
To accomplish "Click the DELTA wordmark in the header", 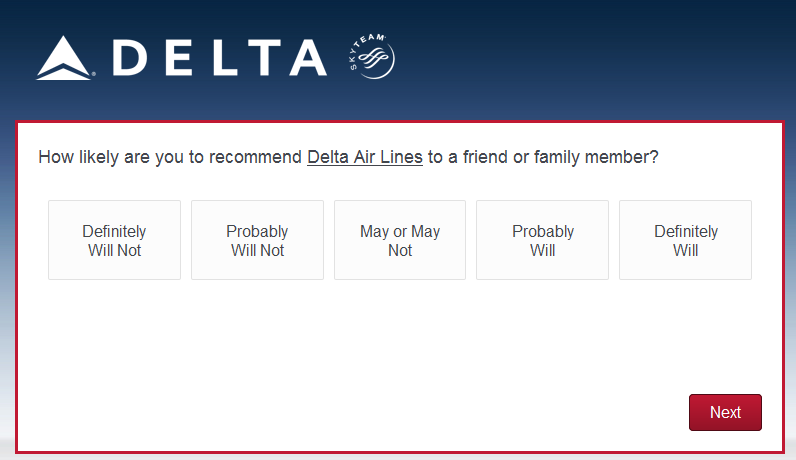I will click(x=220, y=58).
